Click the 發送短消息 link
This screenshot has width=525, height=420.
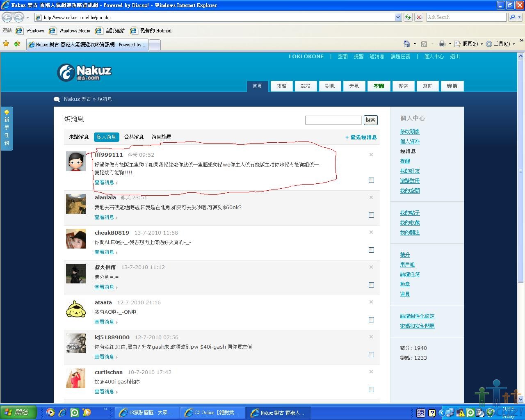coord(361,137)
